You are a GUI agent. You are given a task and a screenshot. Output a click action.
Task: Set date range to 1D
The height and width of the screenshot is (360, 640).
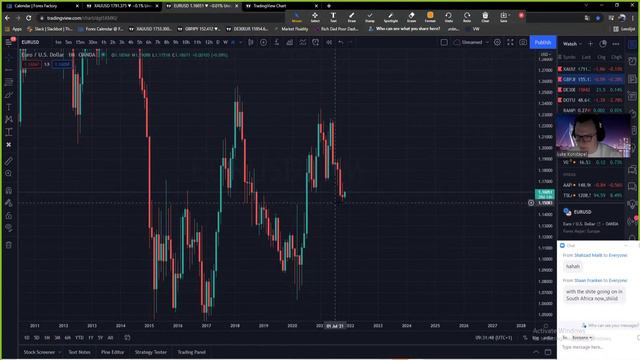pos(27,338)
